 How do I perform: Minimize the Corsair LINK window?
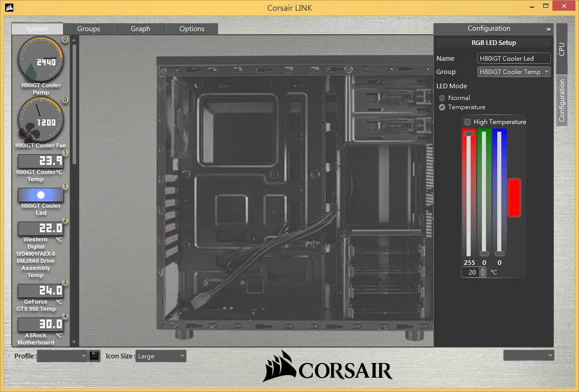coord(532,7)
